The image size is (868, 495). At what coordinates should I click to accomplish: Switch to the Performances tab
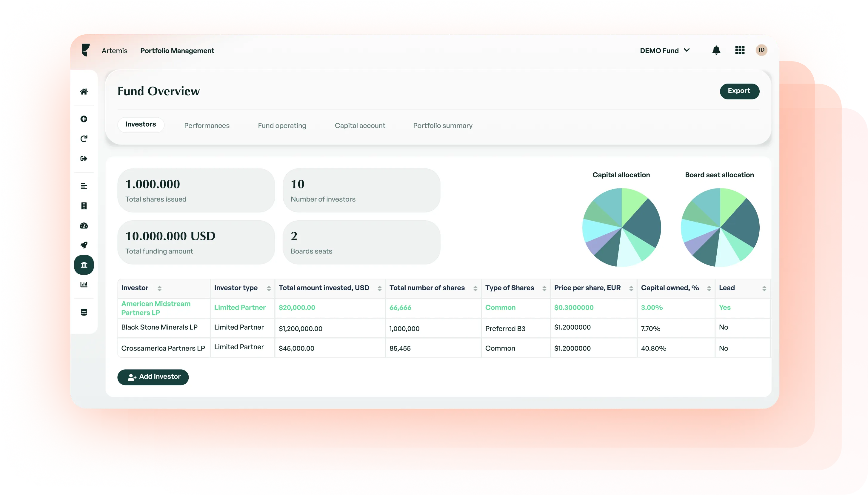(207, 125)
